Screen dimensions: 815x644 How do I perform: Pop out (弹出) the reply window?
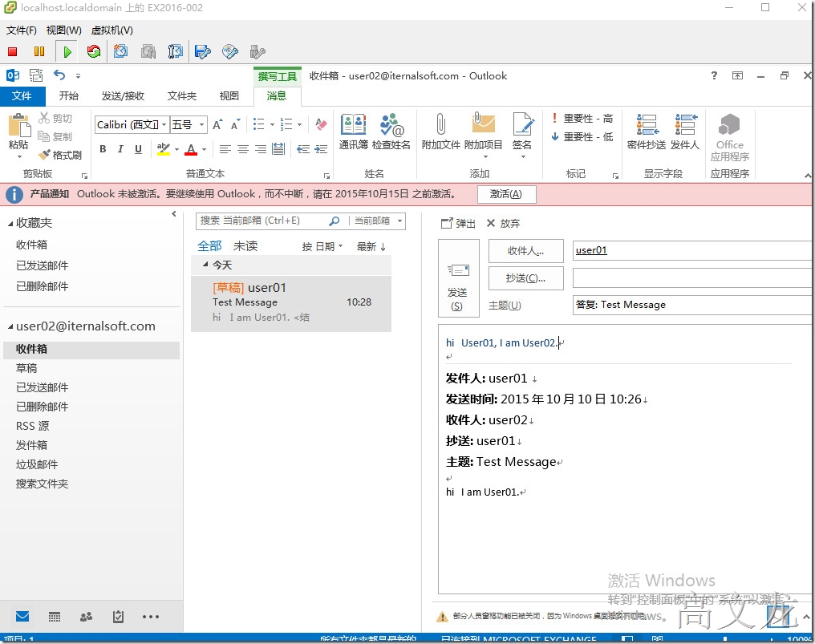point(458,224)
